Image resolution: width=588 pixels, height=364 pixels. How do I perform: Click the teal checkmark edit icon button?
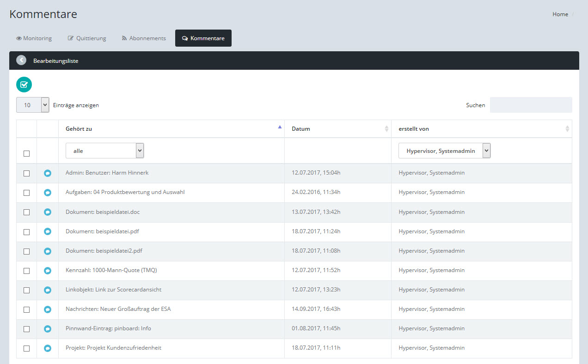pyautogui.click(x=24, y=85)
